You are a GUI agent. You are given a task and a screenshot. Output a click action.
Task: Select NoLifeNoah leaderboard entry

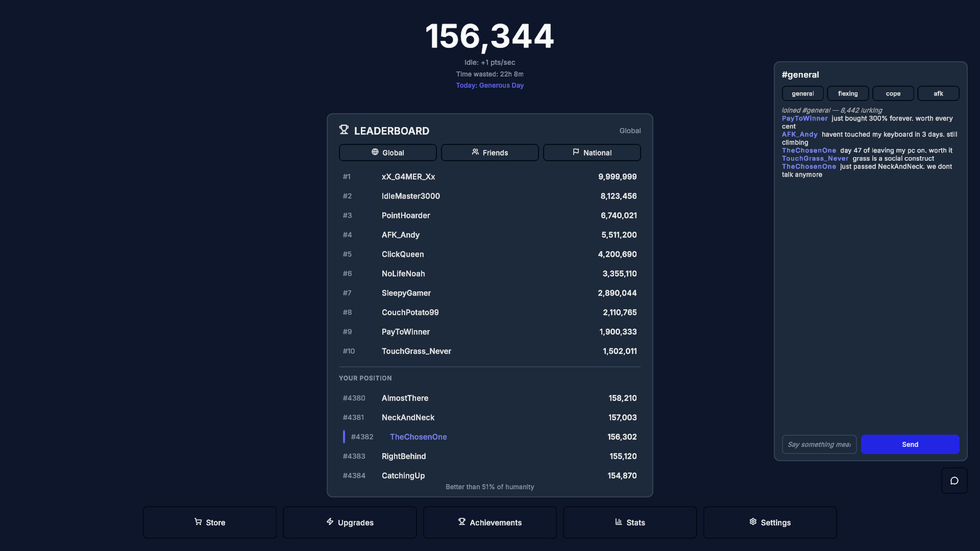pos(490,273)
